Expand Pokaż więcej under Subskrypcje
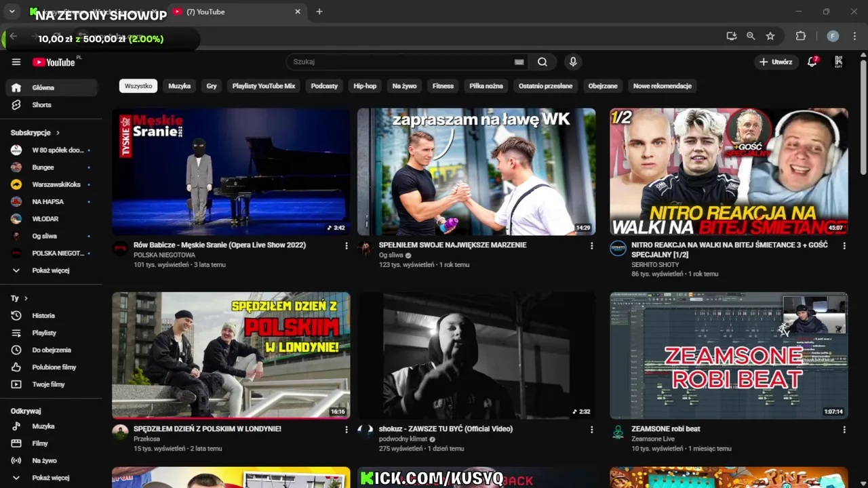 (53, 270)
